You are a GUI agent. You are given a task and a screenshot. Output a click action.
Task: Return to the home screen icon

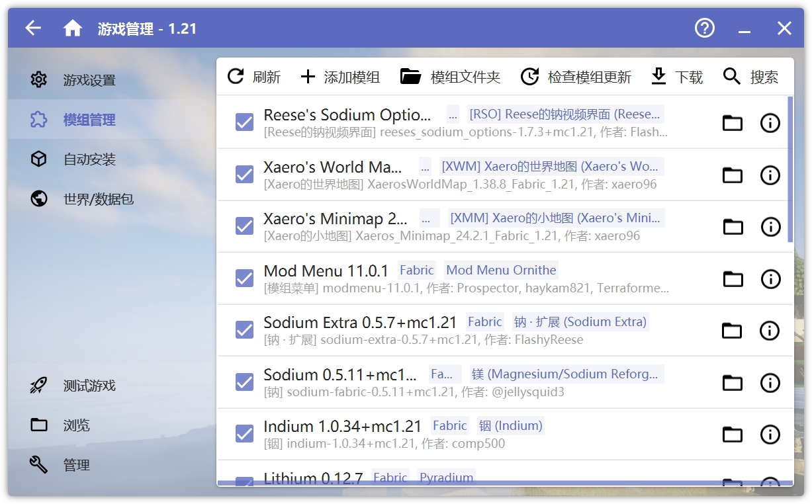[73, 28]
